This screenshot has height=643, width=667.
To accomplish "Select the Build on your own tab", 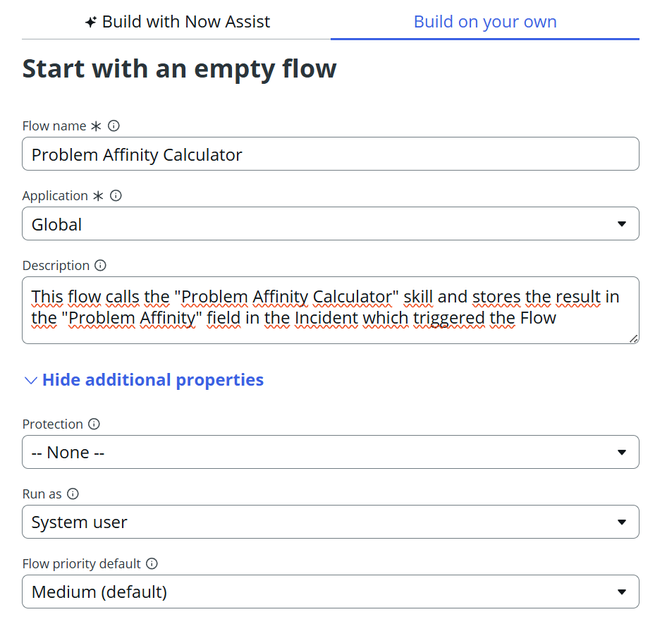I will (x=485, y=21).
